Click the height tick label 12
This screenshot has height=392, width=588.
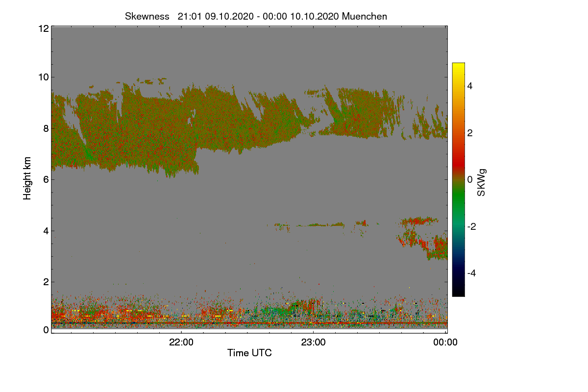43,28
